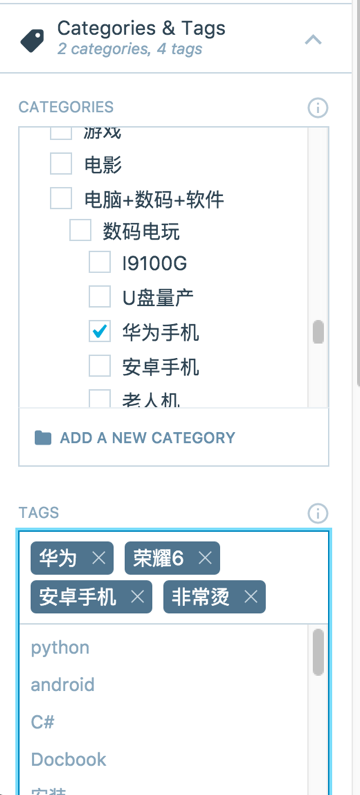Screen dimensions: 360x795
Task: Remove the 荣耀6 tag
Action: [205, 558]
